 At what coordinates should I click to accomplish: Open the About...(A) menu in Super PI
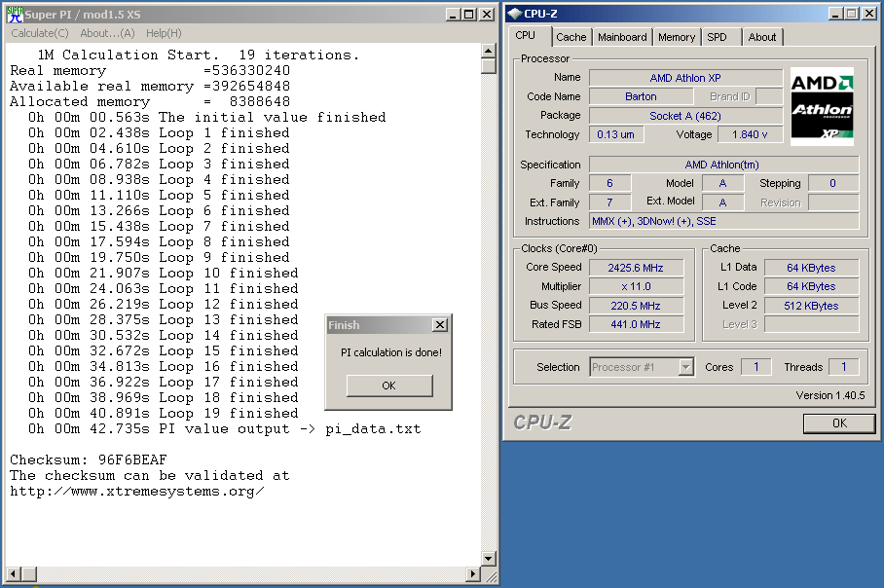pyautogui.click(x=107, y=33)
